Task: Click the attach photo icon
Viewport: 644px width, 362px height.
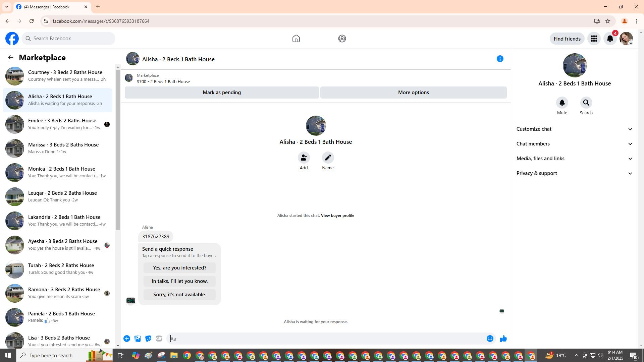Action: (138, 339)
